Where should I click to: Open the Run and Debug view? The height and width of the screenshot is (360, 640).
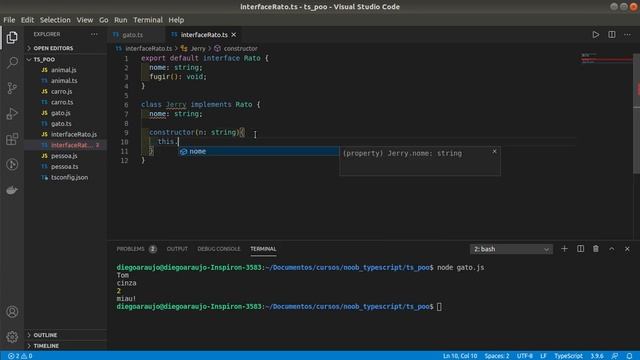tap(12, 113)
